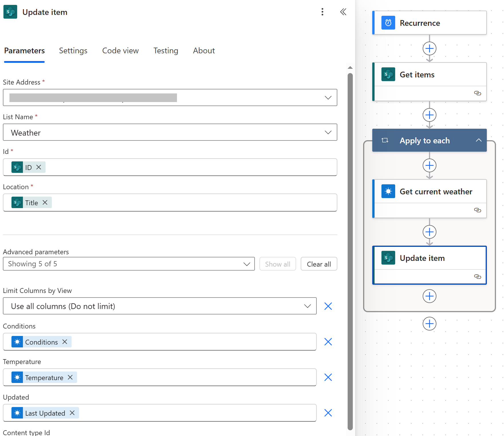Open the Advanced parameters Showing 5 of 5 dropdown
The width and height of the screenshot is (504, 436).
coord(129,264)
